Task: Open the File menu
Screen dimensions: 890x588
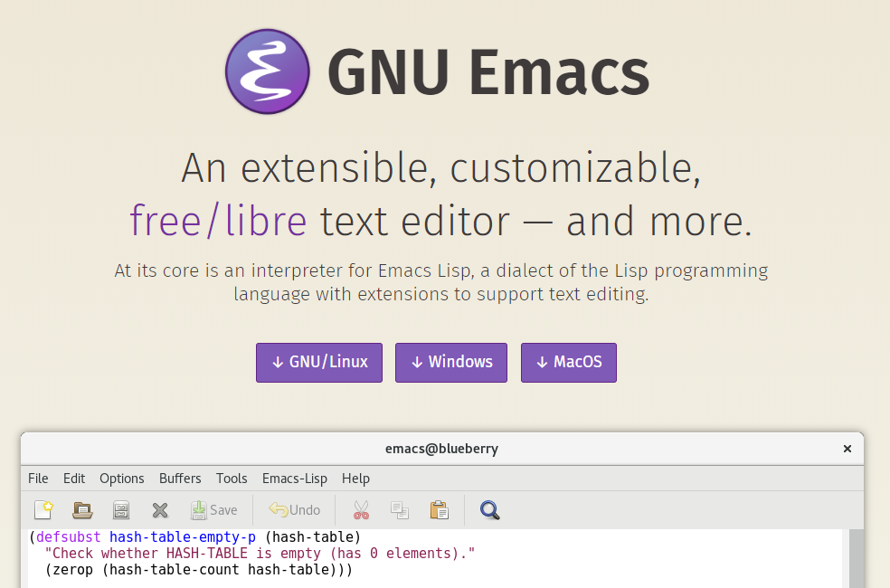Action: 38,479
